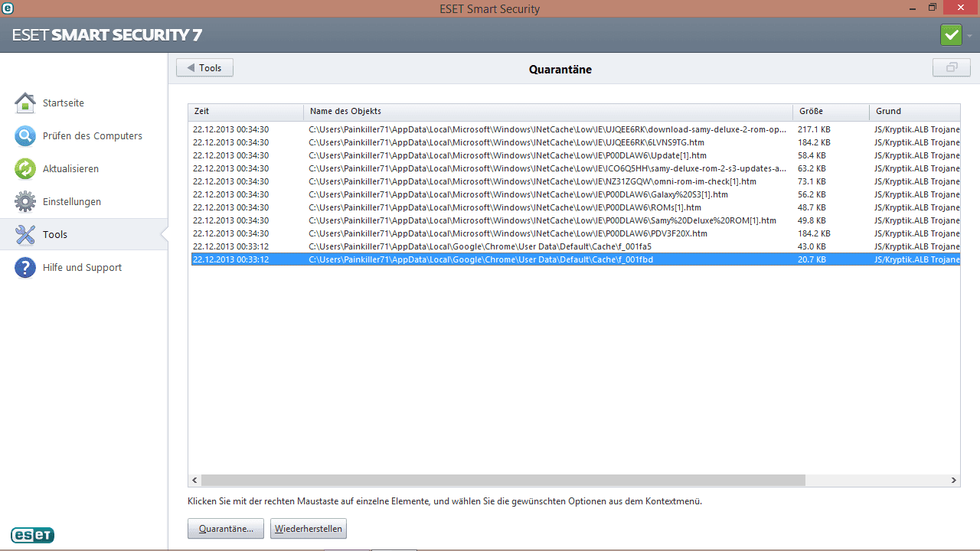Click the 63.2 KB size value
Image resolution: width=980 pixels, height=551 pixels.
812,168
